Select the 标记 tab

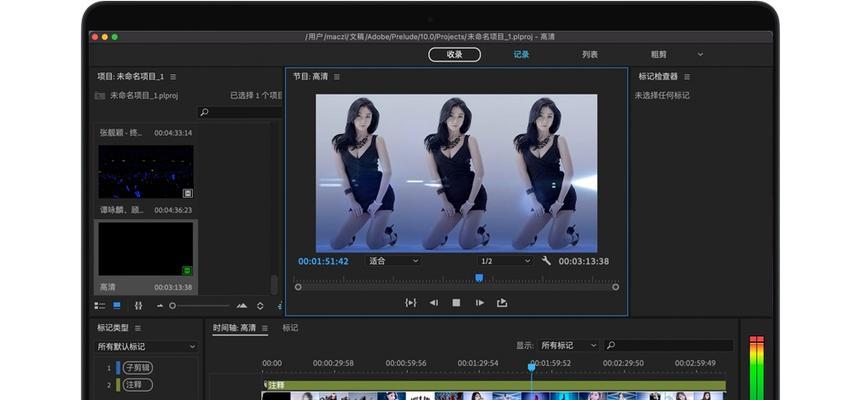tap(290, 328)
